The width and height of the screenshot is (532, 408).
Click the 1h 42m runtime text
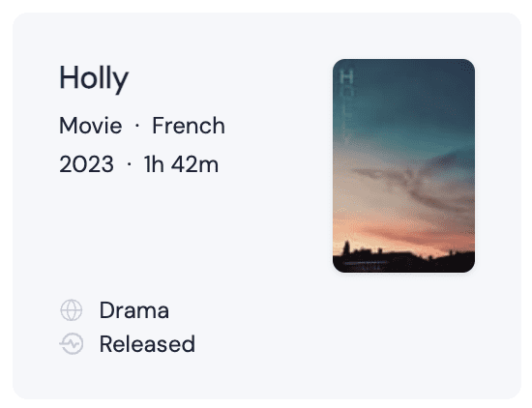[181, 164]
